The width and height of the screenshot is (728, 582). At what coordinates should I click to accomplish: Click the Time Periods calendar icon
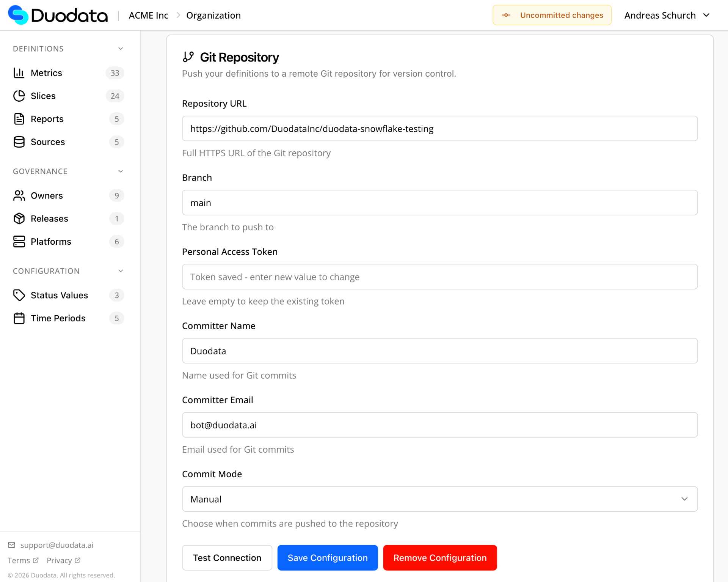pyautogui.click(x=19, y=318)
